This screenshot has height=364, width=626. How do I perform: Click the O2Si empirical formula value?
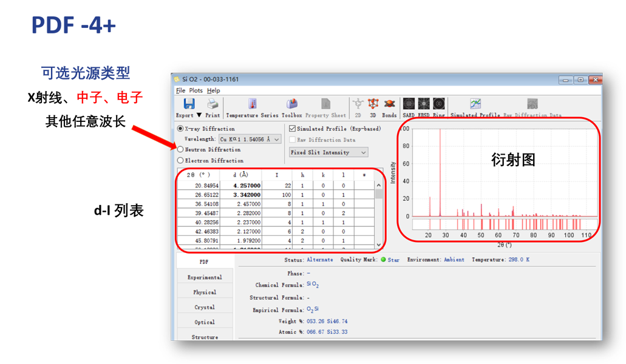pyautogui.click(x=313, y=309)
